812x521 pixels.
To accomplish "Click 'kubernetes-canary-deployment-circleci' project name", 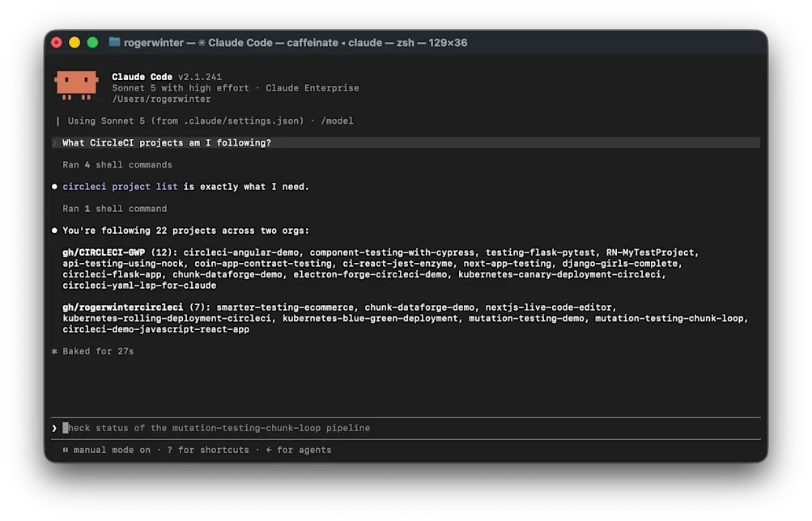I will [x=559, y=274].
